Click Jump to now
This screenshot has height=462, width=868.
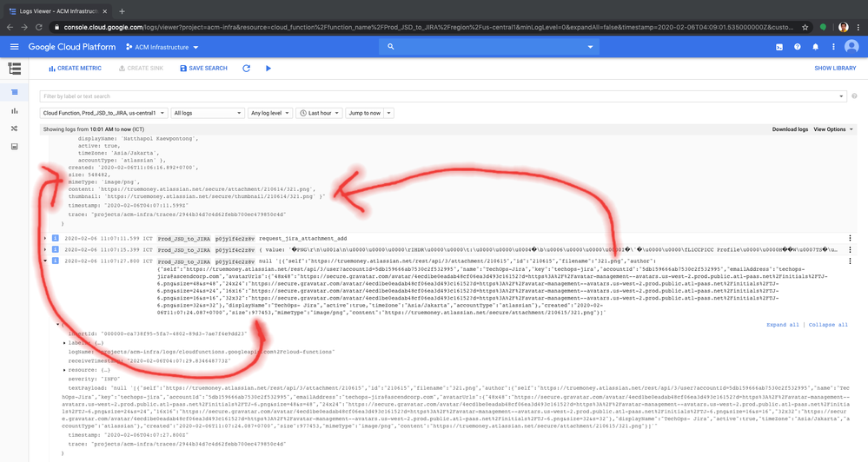tap(365, 113)
